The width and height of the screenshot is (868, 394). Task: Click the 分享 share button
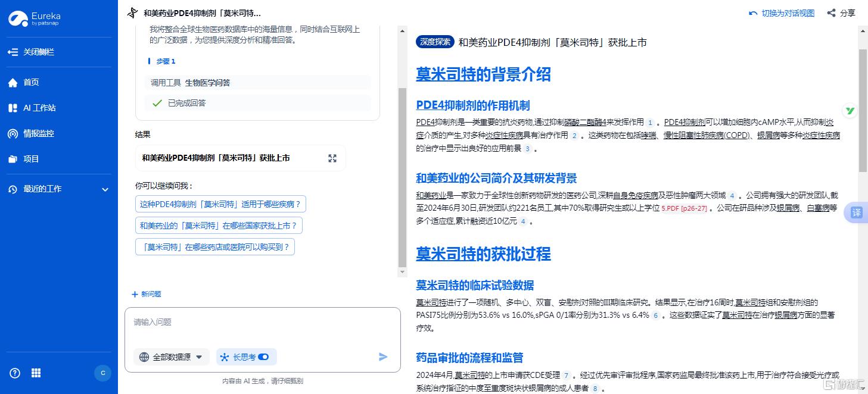coord(841,13)
